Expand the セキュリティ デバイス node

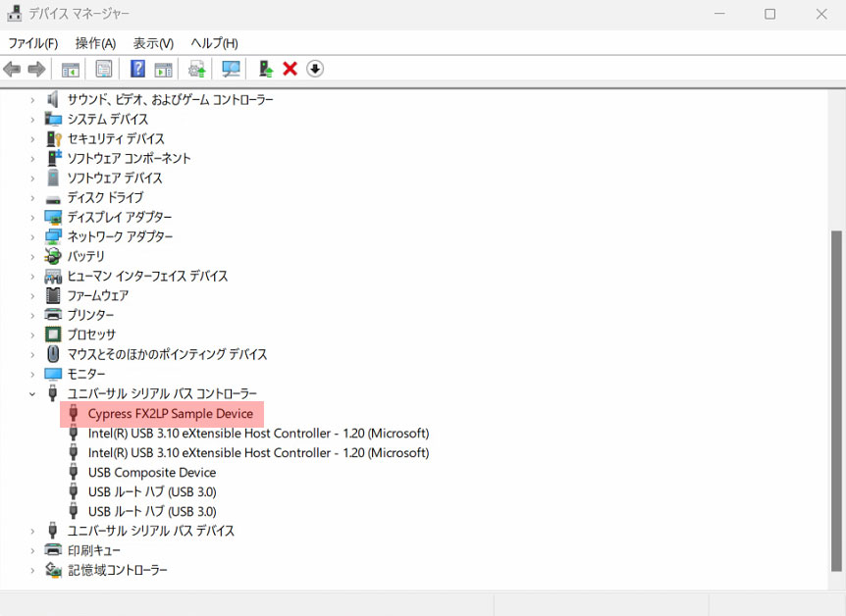32,139
